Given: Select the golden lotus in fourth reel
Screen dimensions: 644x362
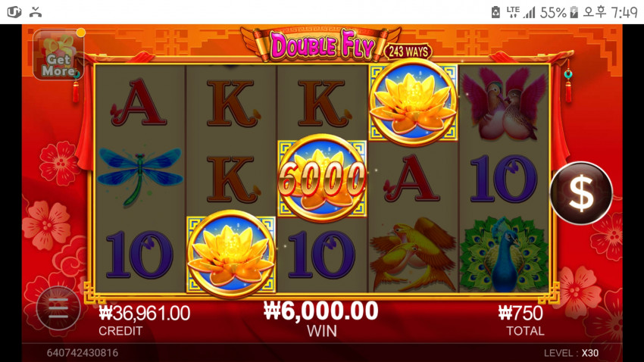Looking at the screenshot, I should [x=413, y=102].
